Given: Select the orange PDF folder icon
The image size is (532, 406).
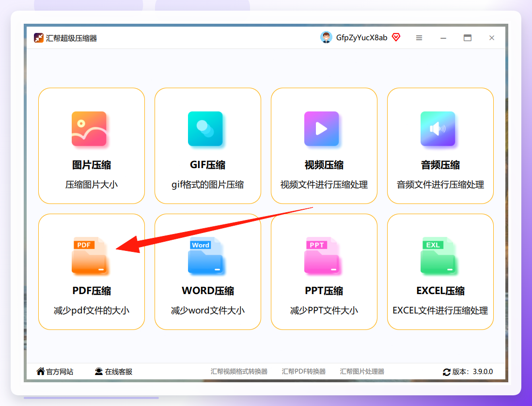Looking at the screenshot, I should pyautogui.click(x=89, y=255).
